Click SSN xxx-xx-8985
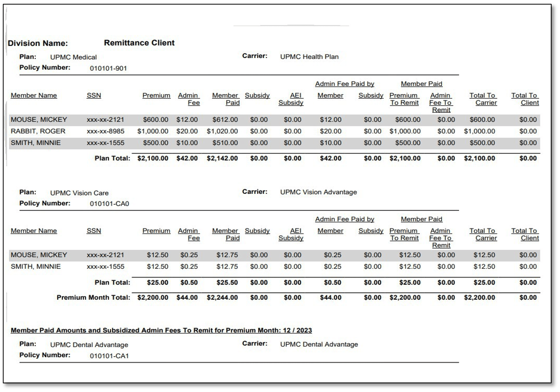The image size is (560, 392). tap(105, 131)
